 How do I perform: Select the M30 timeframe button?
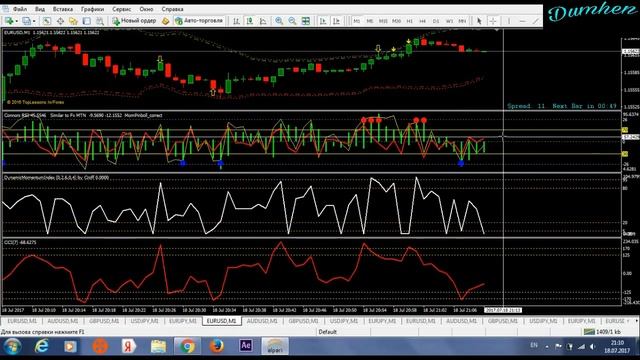coord(396,21)
